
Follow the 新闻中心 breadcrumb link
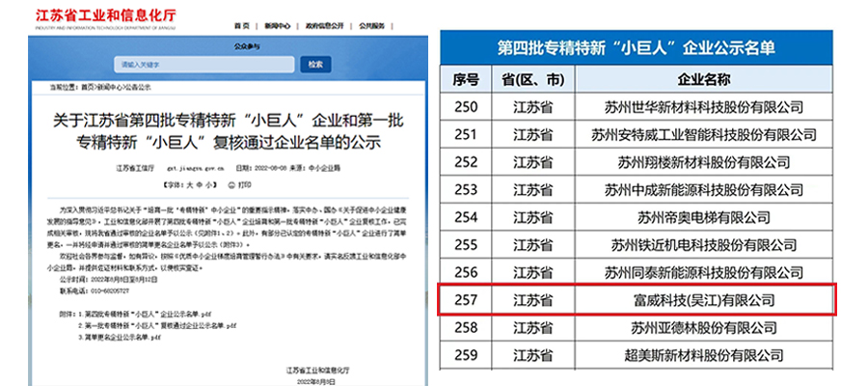pos(109,87)
